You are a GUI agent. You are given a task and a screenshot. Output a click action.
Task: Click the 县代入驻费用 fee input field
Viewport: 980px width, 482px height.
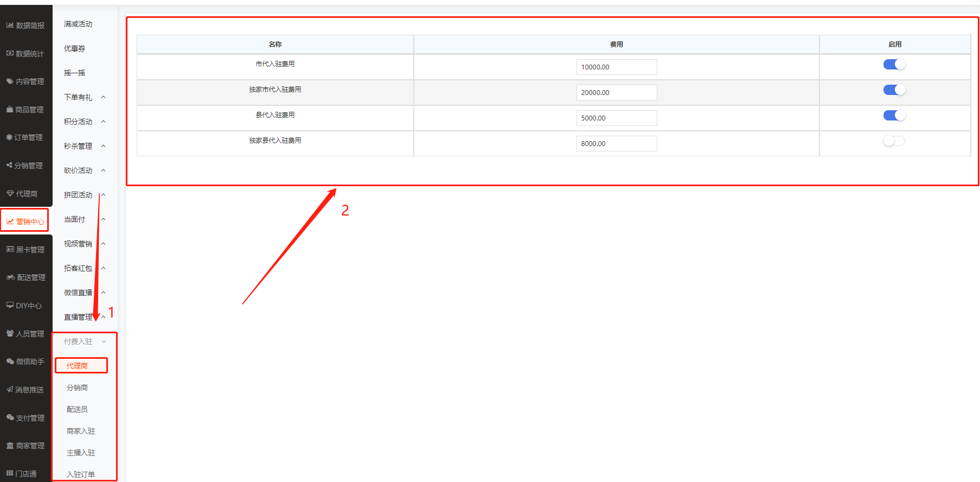coord(616,118)
